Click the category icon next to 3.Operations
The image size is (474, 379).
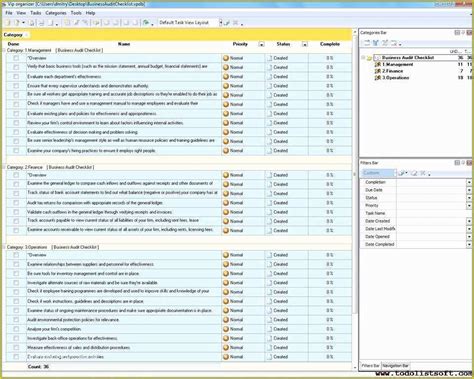378,78
